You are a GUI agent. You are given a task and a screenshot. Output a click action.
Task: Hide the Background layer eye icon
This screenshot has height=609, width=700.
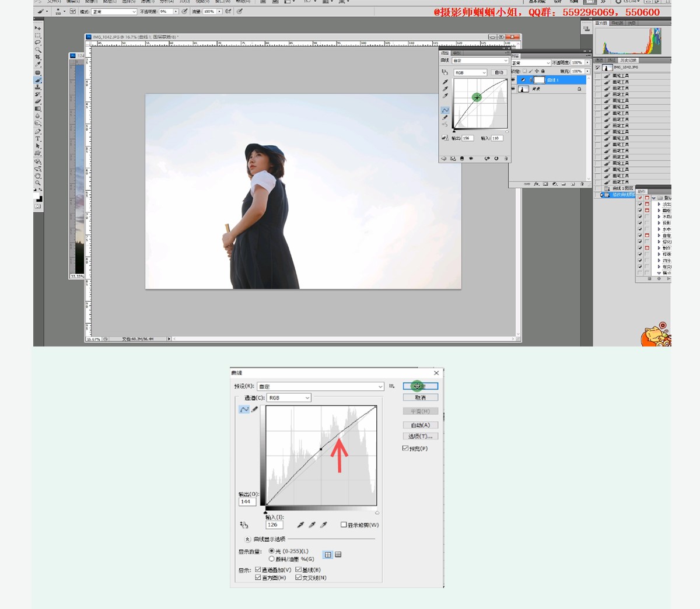pos(513,88)
